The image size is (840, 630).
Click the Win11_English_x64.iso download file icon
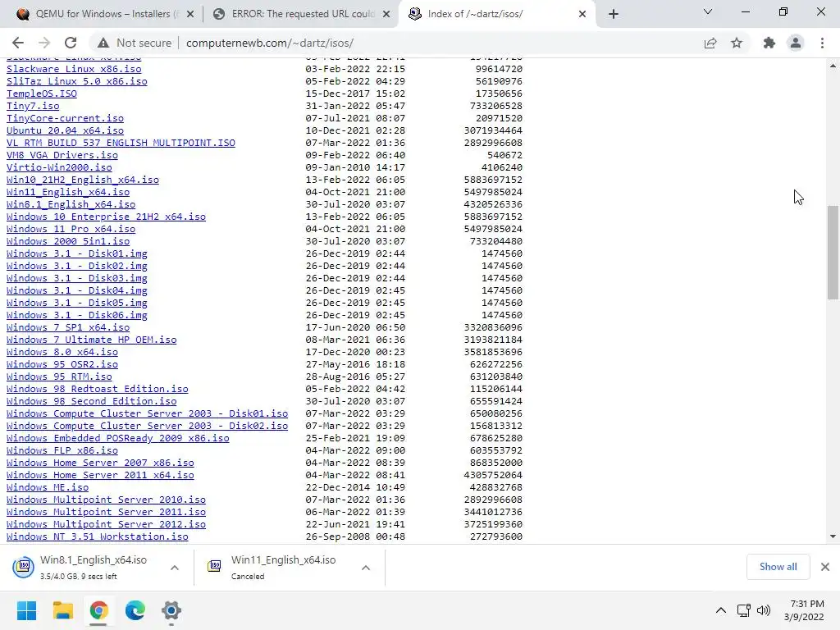pyautogui.click(x=214, y=566)
